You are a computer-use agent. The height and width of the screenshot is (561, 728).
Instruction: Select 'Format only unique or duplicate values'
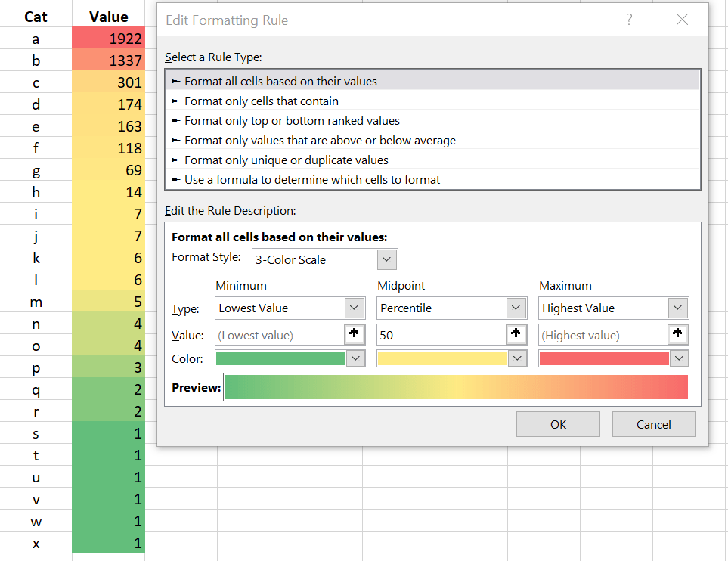[x=286, y=160]
